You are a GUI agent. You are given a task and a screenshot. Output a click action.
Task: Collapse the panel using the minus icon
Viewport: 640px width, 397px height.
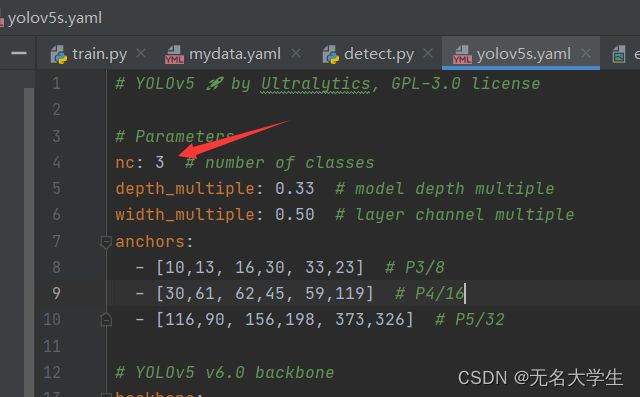[19, 53]
